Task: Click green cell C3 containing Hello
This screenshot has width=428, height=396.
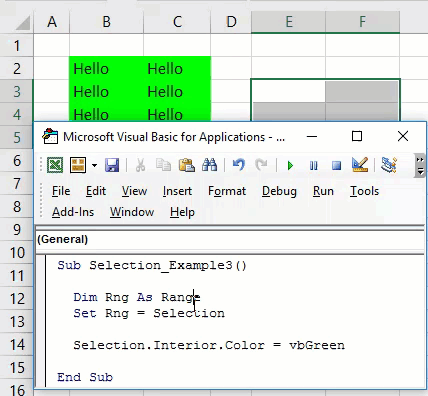Action: pyautogui.click(x=177, y=91)
